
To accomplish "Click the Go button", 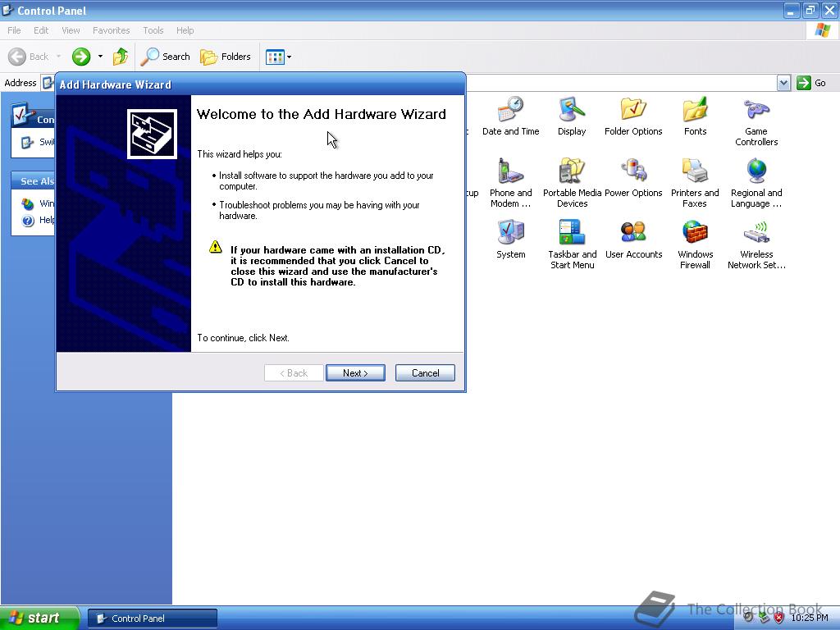I will click(x=811, y=83).
